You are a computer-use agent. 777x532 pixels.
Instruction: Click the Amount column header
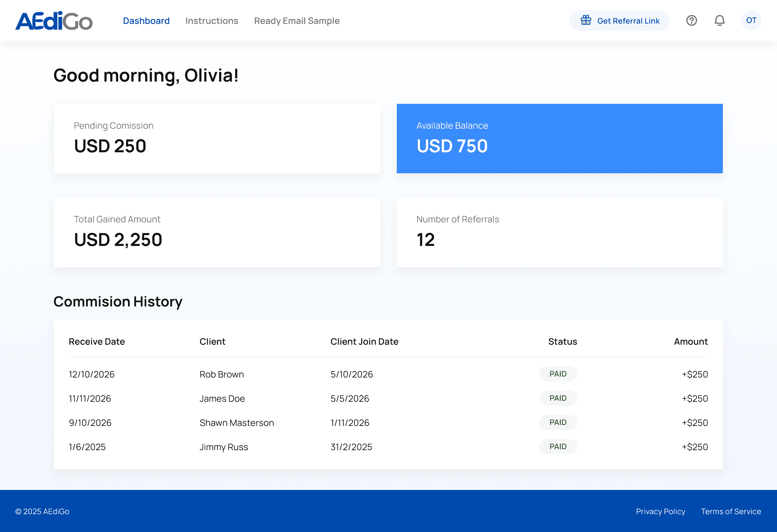pos(690,341)
